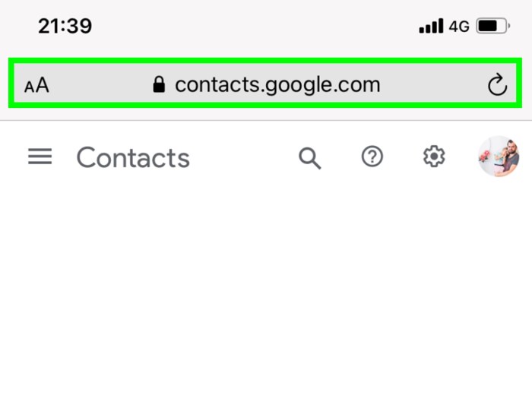
Task: Tap the 4G network indicator
Action: [459, 27]
